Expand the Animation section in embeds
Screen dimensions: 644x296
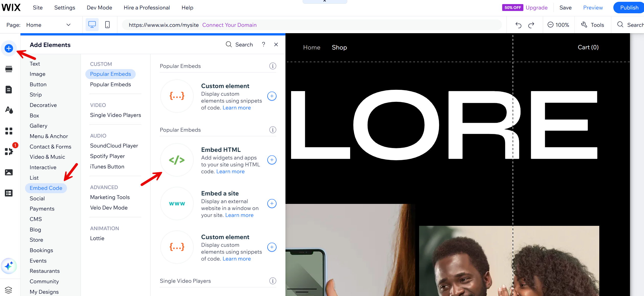tap(104, 228)
